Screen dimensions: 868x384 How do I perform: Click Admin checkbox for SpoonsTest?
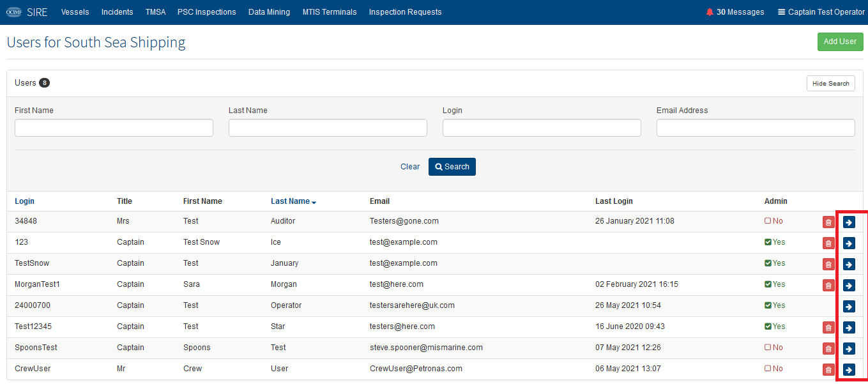768,348
